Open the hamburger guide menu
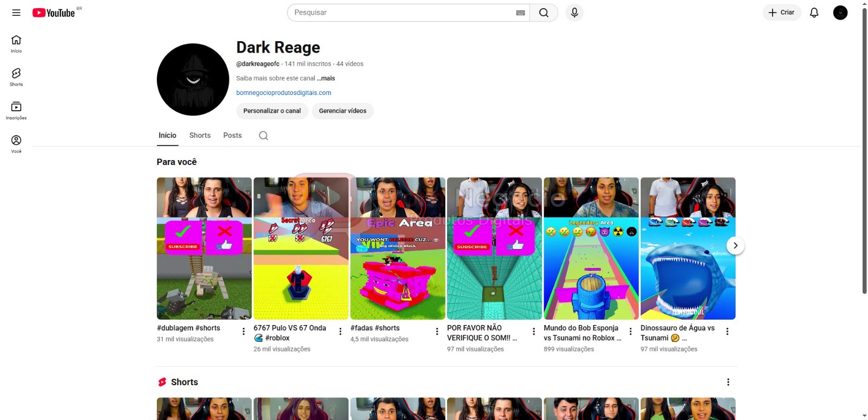The image size is (868, 420). (x=16, y=12)
